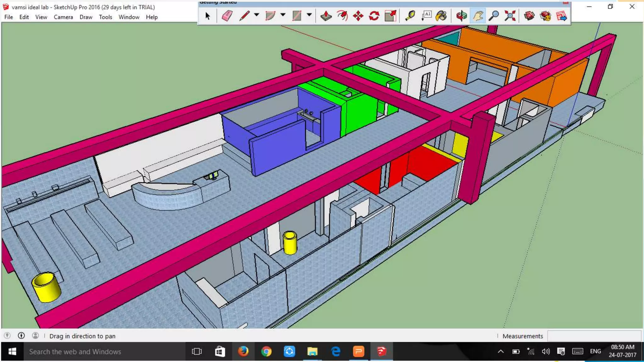Click the Zoom Extents icon
644x362 pixels.
click(510, 15)
